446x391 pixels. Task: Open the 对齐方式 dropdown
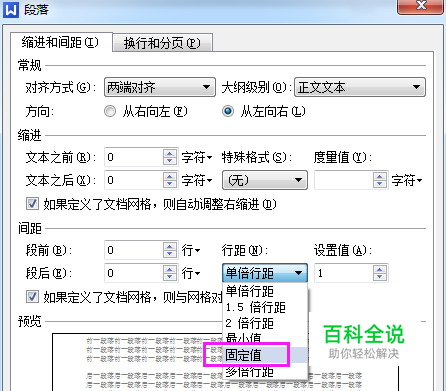click(160, 87)
